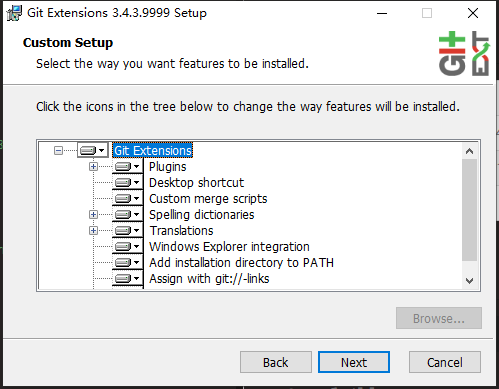This screenshot has height=389, width=499.
Task: Open install-state icon for Plugins feature
Action: [127, 166]
